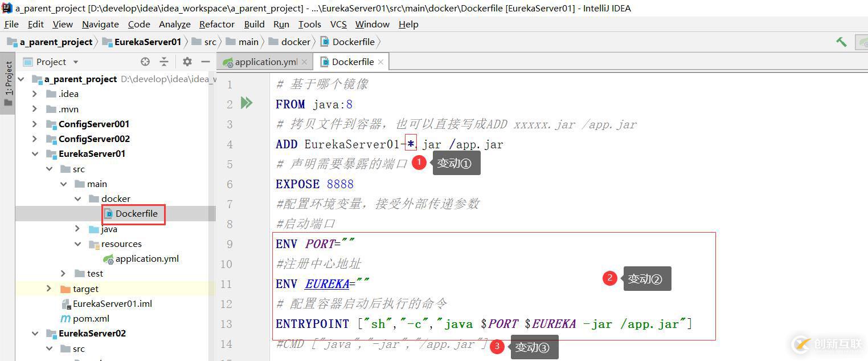Open the Help menu
The width and height of the screenshot is (868, 361).
pos(408,24)
